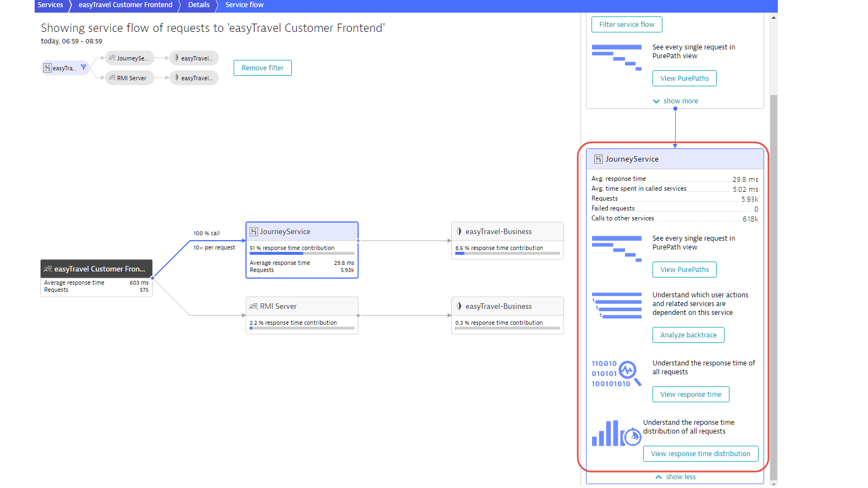Click the JourneySe... chip icon in filter chain
Screen dimensions: 868x488
pos(112,58)
